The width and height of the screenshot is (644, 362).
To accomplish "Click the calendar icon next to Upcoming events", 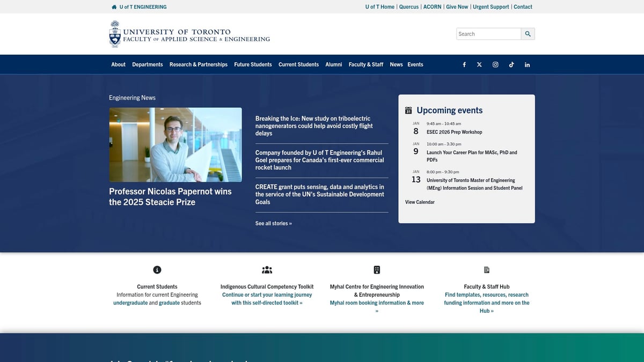I will click(408, 110).
